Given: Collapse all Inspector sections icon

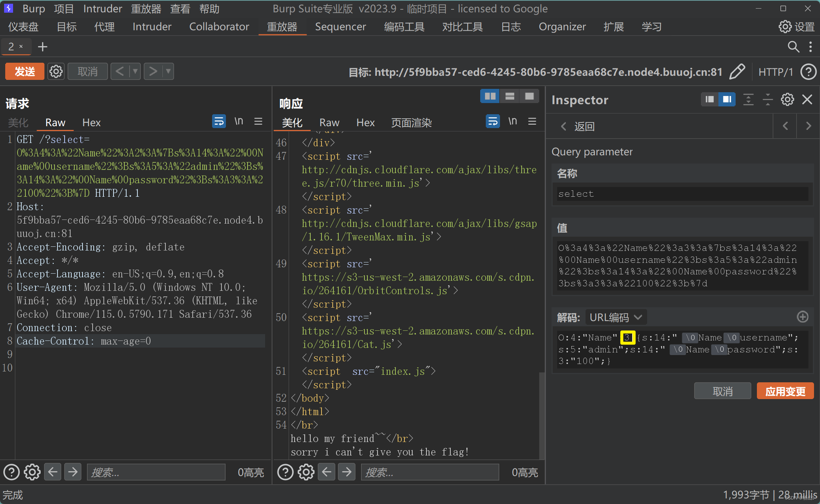Looking at the screenshot, I should coord(768,99).
